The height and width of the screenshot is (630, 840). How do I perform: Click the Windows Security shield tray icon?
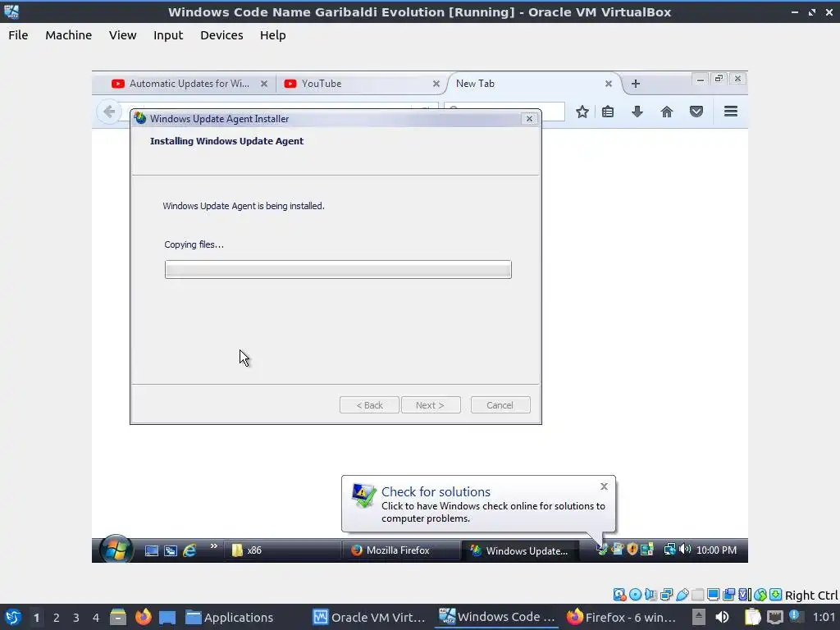click(x=632, y=550)
